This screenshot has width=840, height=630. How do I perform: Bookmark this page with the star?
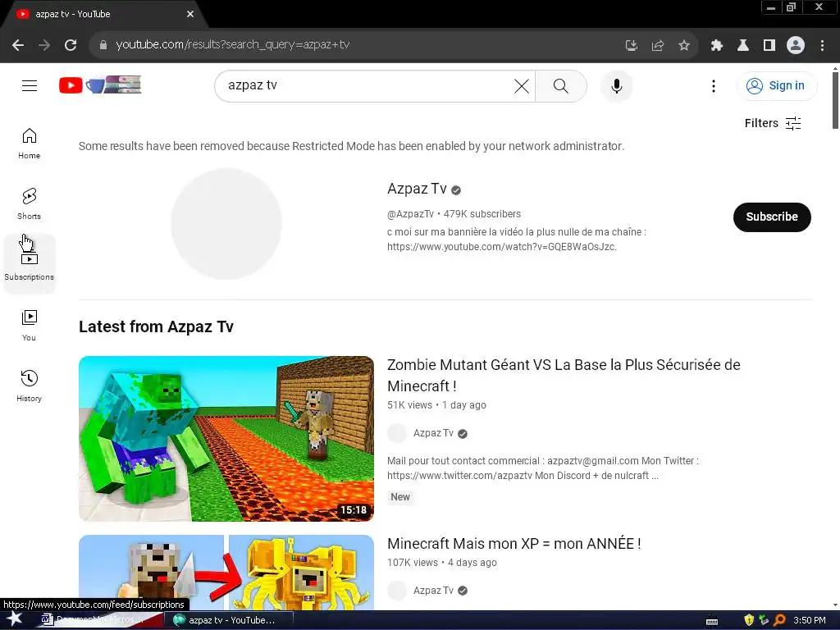click(684, 46)
